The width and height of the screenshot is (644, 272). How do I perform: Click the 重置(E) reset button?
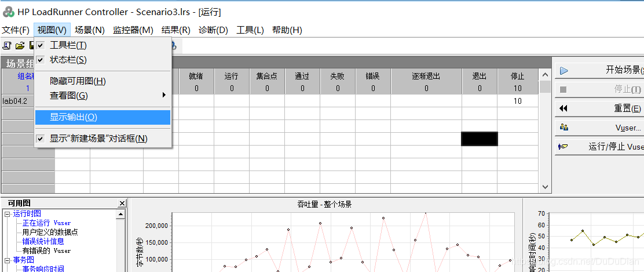point(599,108)
